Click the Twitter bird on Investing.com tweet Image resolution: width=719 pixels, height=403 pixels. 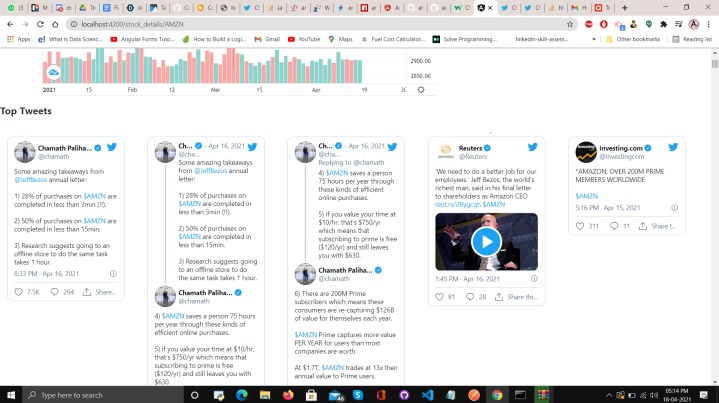pyautogui.click(x=673, y=147)
